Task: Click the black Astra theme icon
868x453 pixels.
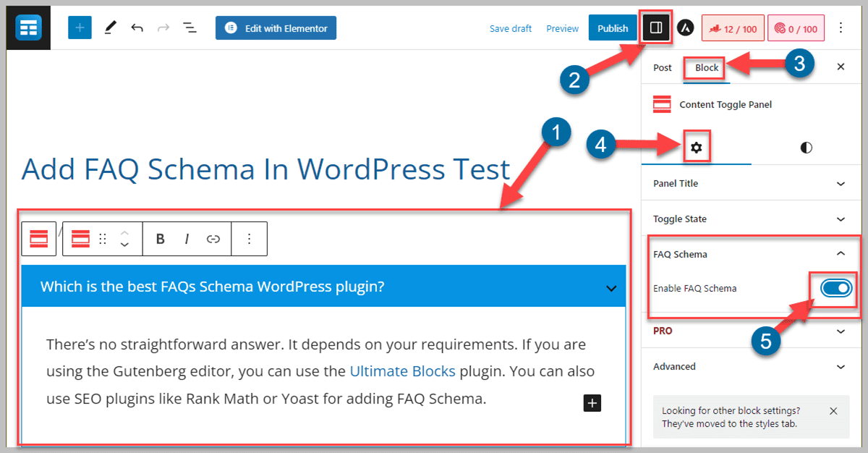Action: click(x=686, y=27)
